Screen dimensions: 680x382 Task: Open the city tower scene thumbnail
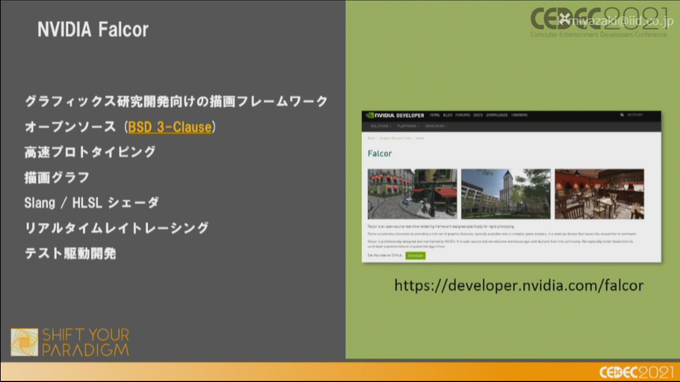(506, 194)
